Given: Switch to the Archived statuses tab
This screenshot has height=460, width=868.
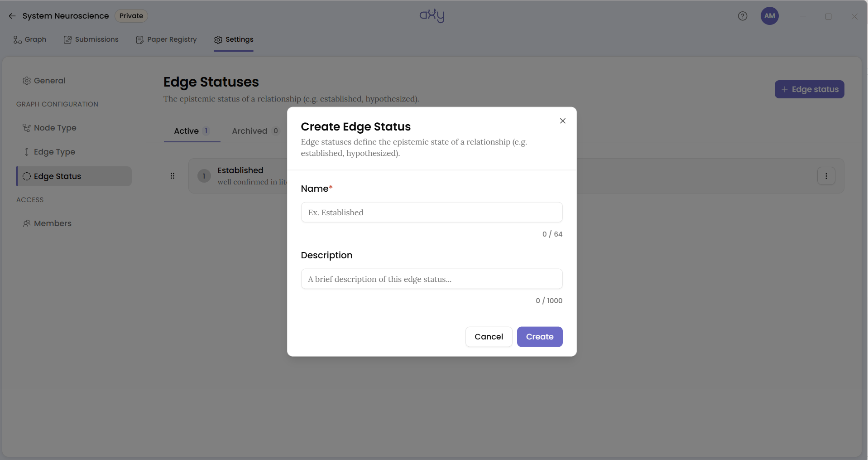Looking at the screenshot, I should click(255, 131).
